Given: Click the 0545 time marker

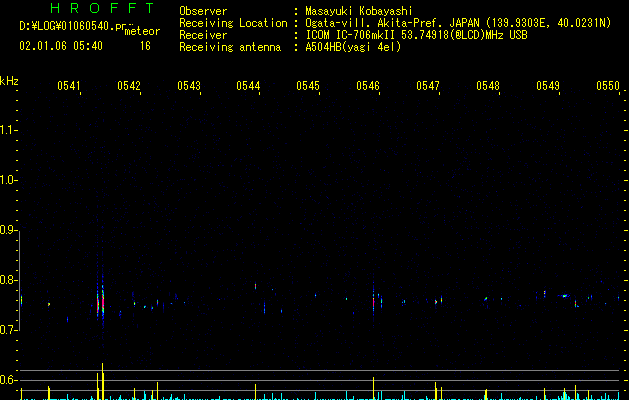Looking at the screenshot, I should point(308,86).
